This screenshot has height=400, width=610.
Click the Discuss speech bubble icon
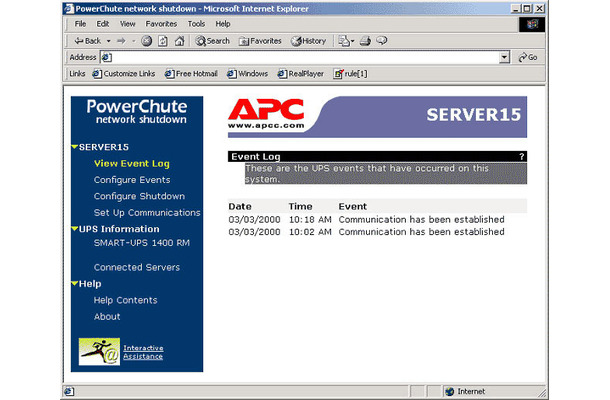click(382, 40)
